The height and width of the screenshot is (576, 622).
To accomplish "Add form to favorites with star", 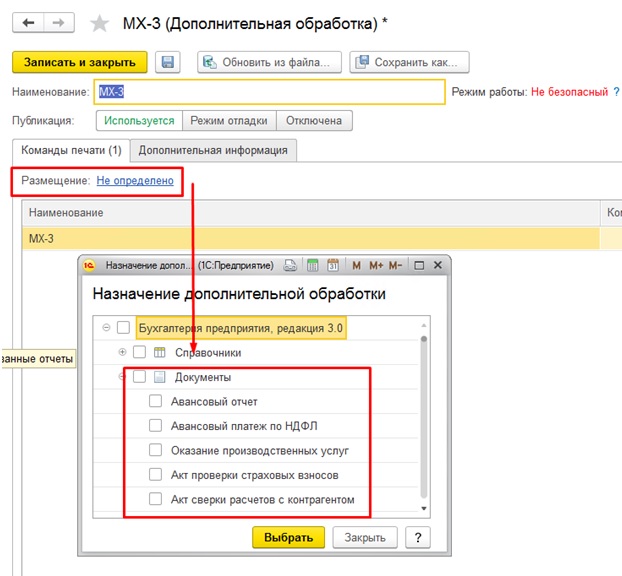I will tap(99, 22).
